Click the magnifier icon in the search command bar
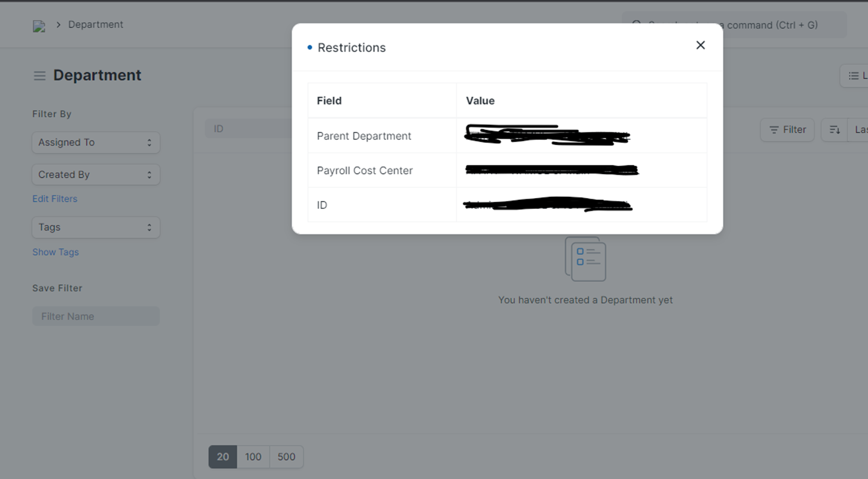The height and width of the screenshot is (479, 868). (637, 25)
